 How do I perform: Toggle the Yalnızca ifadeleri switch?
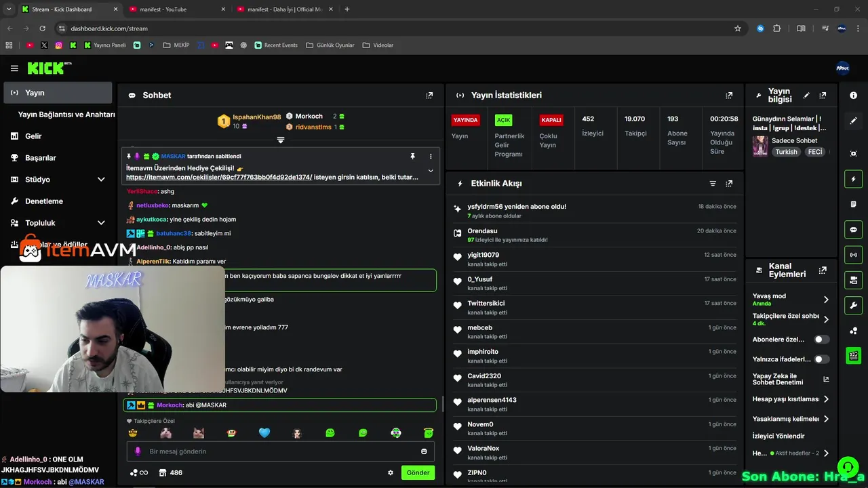pyautogui.click(x=821, y=359)
